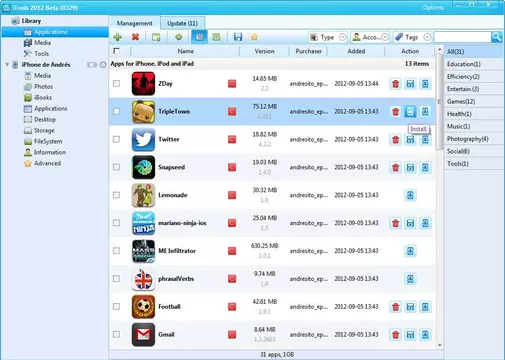Filter by Photography(4) category
Image resolution: width=505 pixels, height=360 pixels.
pyautogui.click(x=474, y=139)
